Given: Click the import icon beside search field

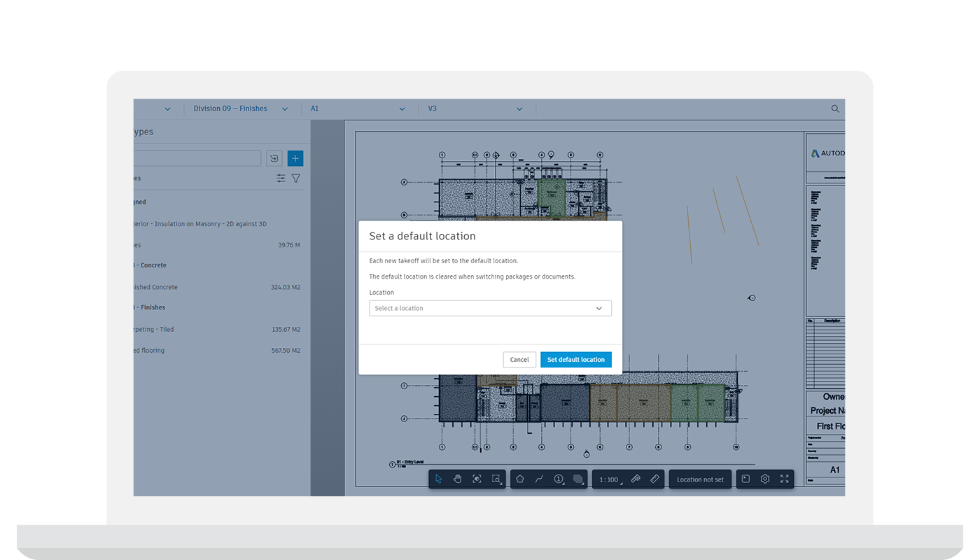Looking at the screenshot, I should 274,158.
